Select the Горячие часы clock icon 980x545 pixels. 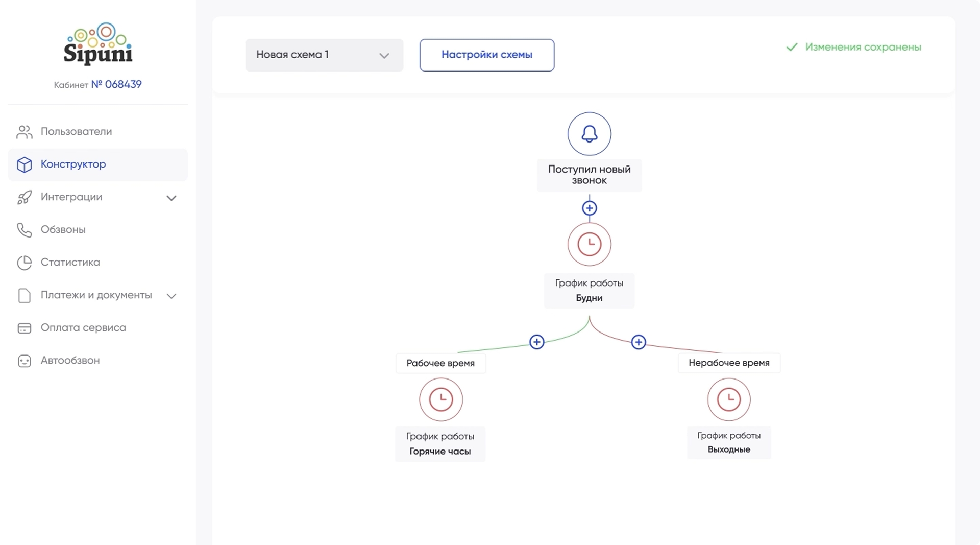click(441, 399)
